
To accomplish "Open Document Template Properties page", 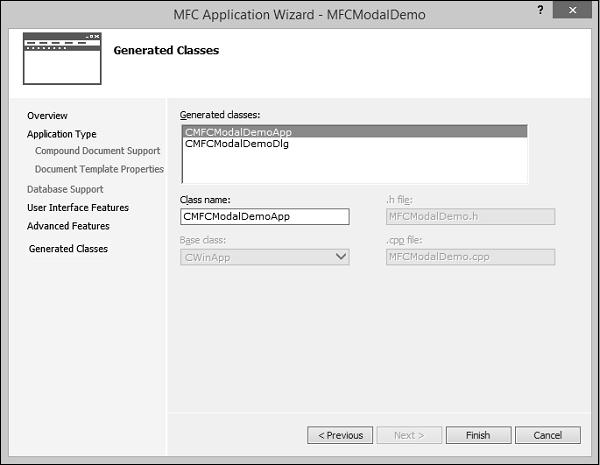I will [x=99, y=169].
